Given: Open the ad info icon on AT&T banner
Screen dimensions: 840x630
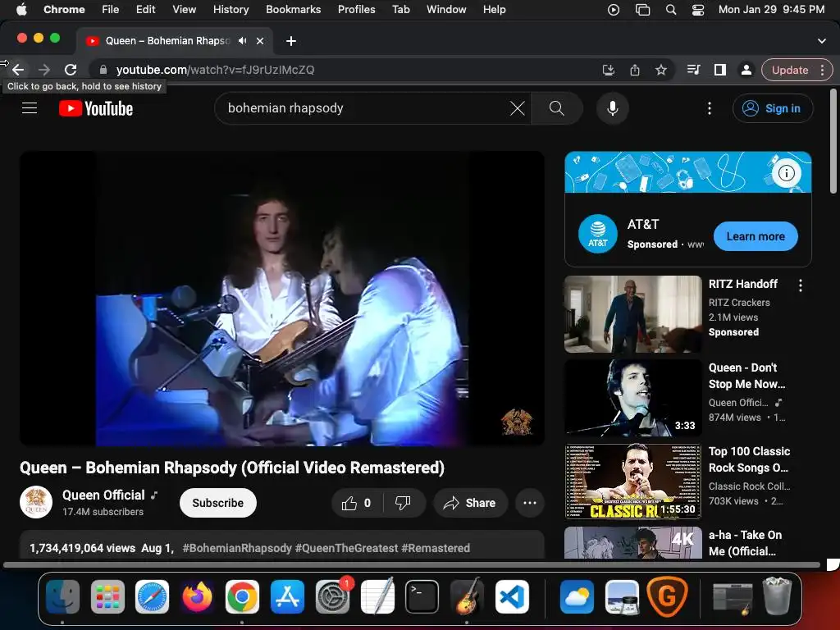Looking at the screenshot, I should point(786,173).
